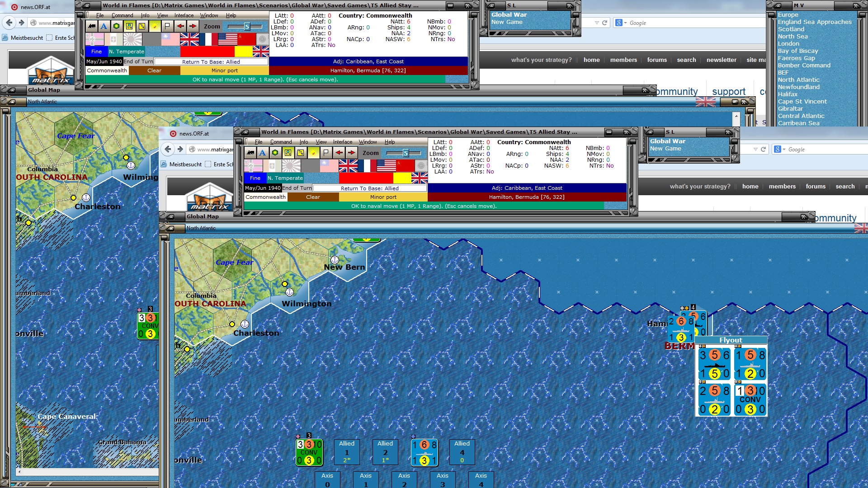Open the support link on the Matrix site

729,92
